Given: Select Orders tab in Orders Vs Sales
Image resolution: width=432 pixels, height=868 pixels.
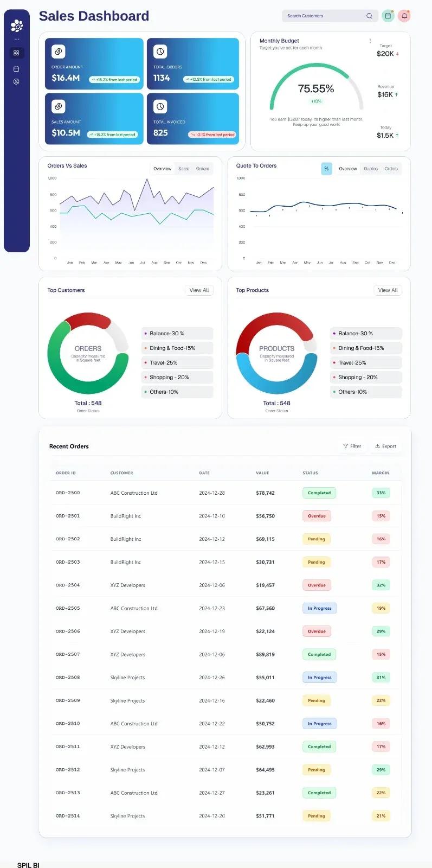Looking at the screenshot, I should [x=202, y=169].
